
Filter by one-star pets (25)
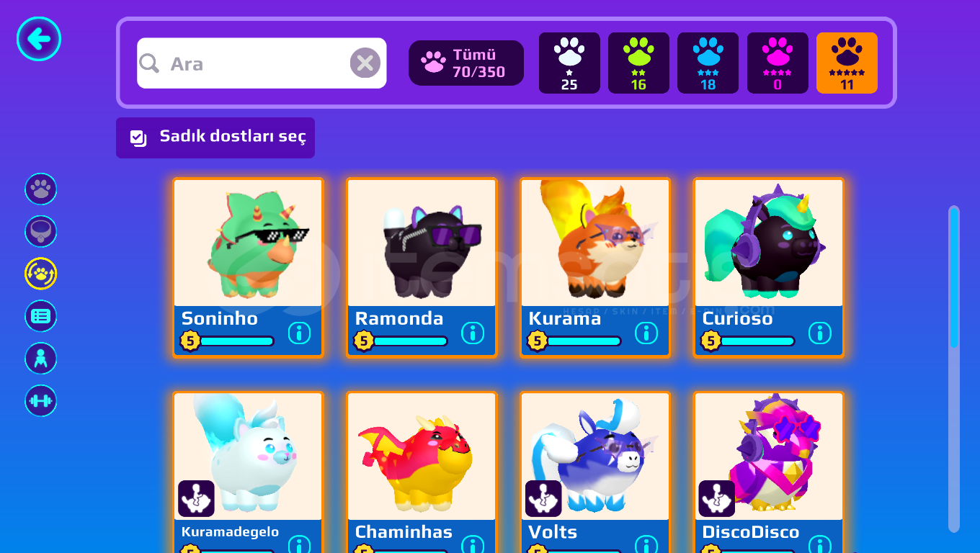pos(569,63)
